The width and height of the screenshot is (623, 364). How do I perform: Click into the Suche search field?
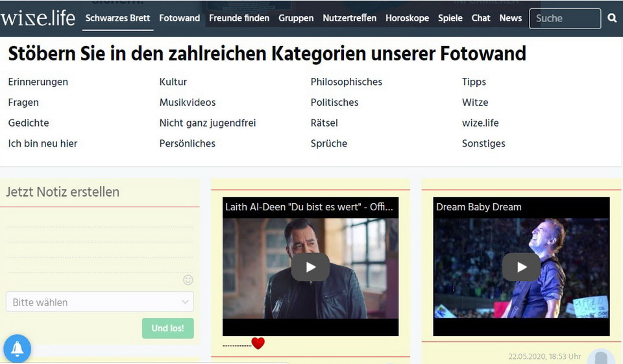point(565,19)
